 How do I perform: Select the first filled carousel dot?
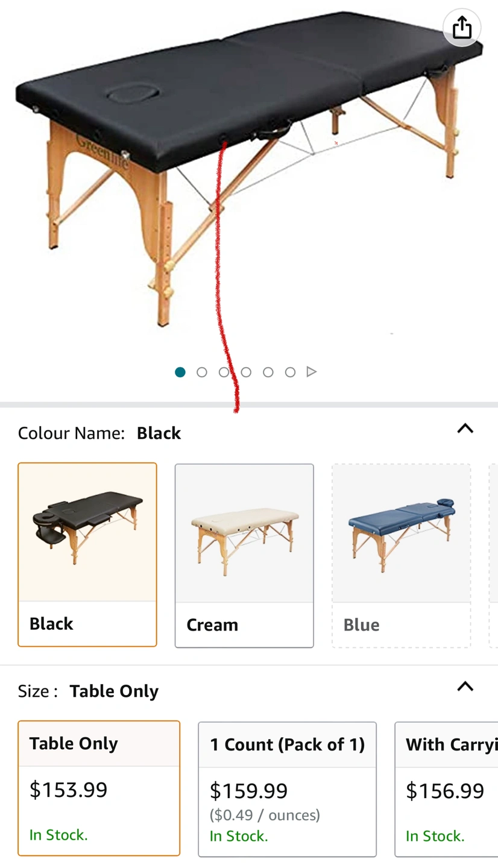pos(180,372)
